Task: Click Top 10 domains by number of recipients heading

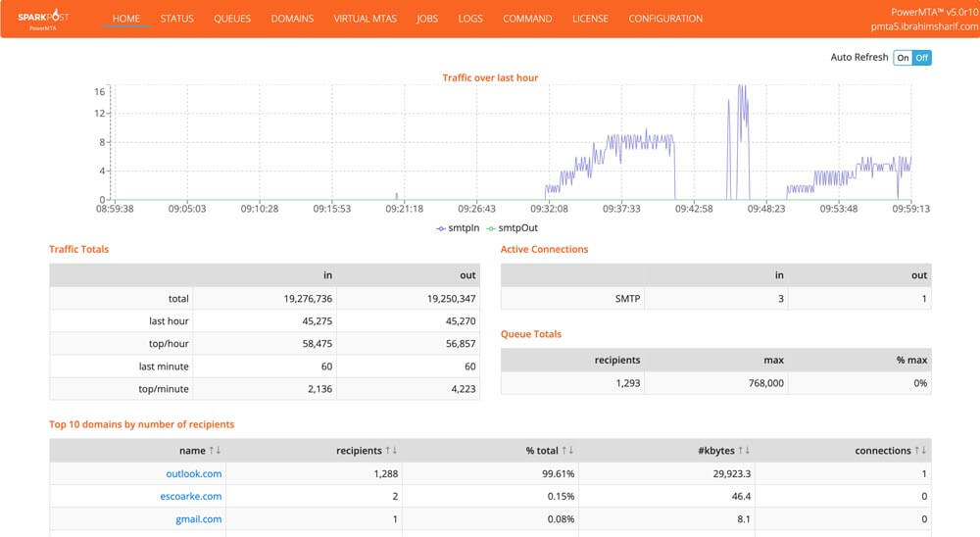Action: [142, 424]
